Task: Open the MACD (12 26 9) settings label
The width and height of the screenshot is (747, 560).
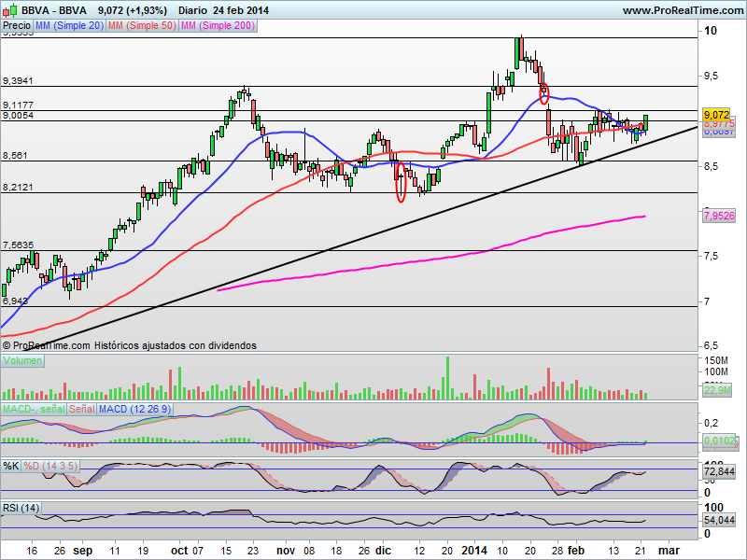Action: click(134, 409)
